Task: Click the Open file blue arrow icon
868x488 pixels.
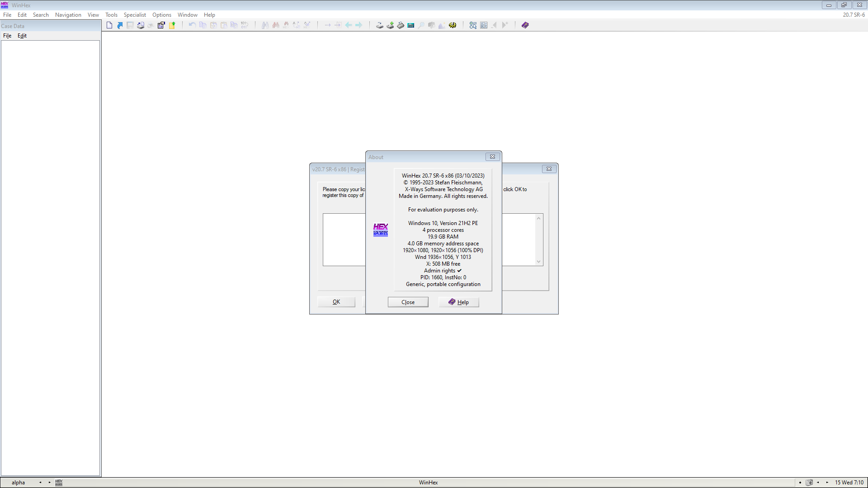Action: click(x=120, y=25)
